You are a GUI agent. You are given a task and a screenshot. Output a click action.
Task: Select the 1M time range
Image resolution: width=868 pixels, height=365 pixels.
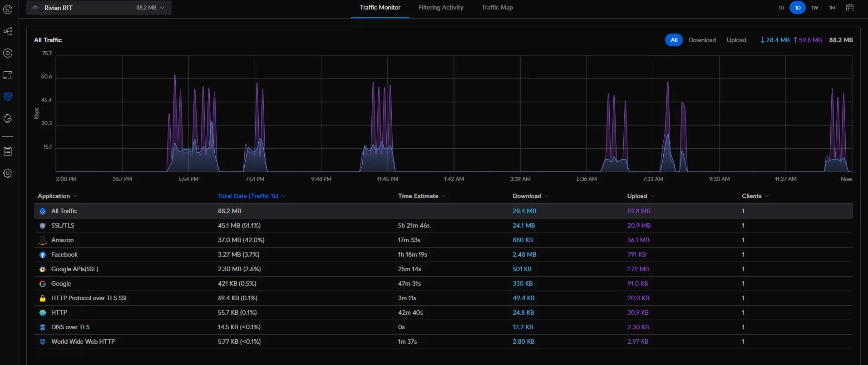[x=832, y=8]
